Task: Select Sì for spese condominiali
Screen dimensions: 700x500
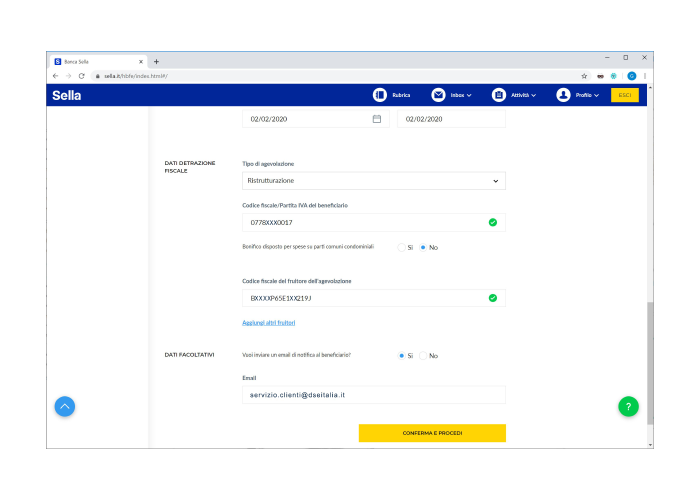Action: [x=402, y=247]
